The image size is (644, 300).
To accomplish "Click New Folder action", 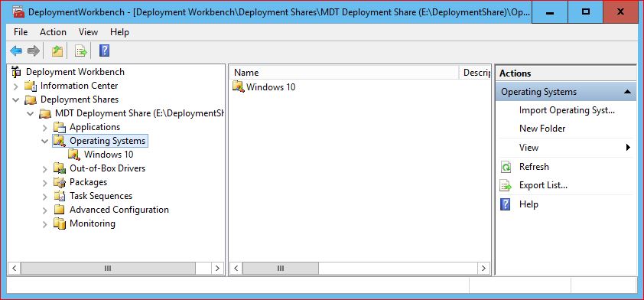I will [x=542, y=129].
